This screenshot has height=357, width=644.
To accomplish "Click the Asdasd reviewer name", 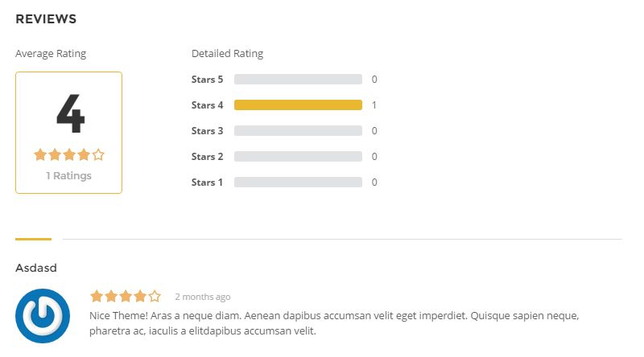I will click(36, 268).
